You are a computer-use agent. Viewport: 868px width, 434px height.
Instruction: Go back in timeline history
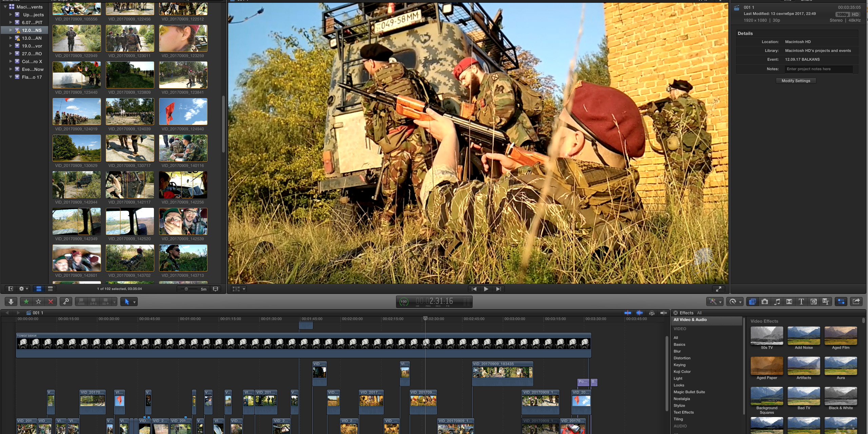point(7,313)
